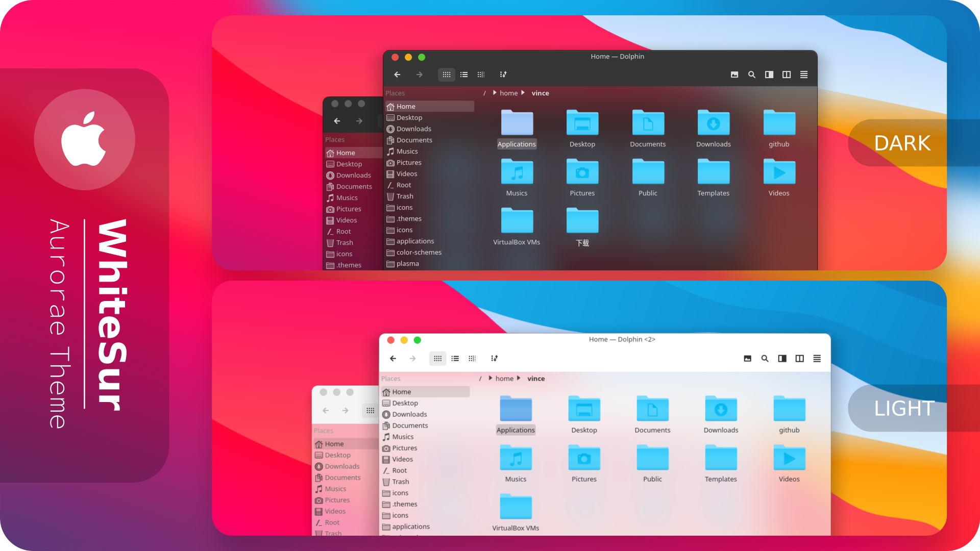The width and height of the screenshot is (980, 551).
Task: Click 'vince' breadcrumb in dark Dolphin
Action: click(540, 93)
